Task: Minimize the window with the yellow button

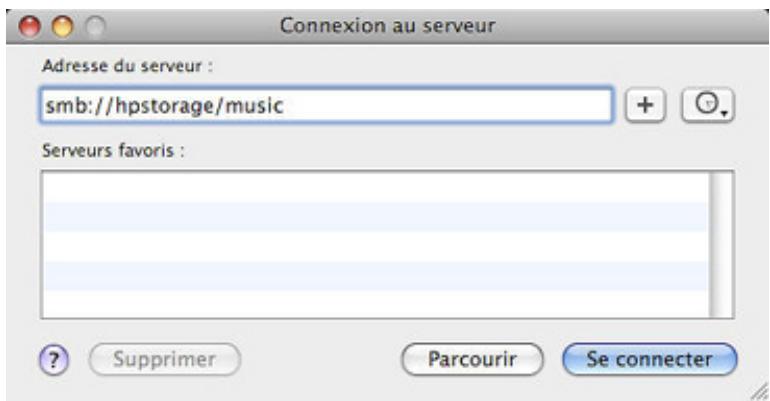Action: click(x=62, y=26)
